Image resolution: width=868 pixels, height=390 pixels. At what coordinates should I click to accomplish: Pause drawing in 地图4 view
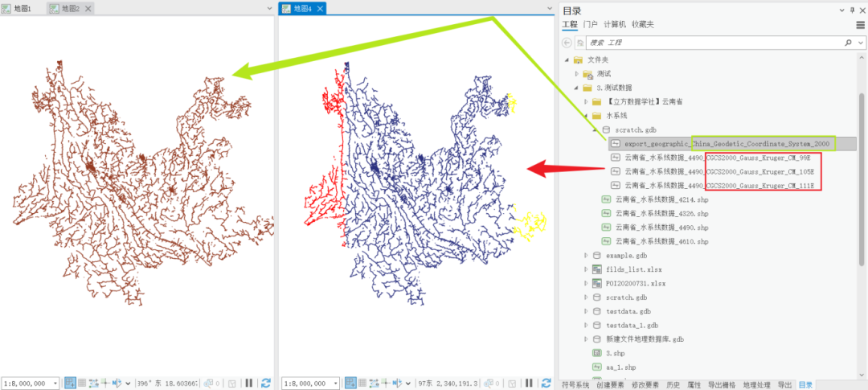click(x=529, y=383)
